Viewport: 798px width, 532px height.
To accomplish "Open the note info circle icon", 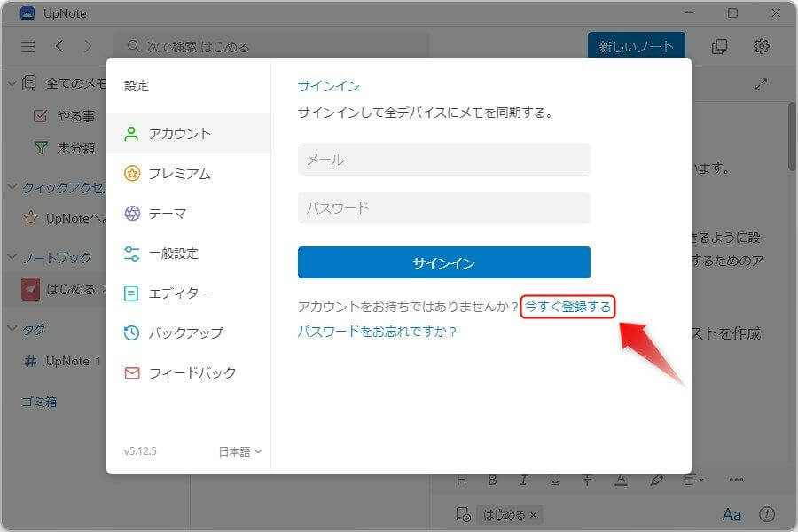I will pos(767,514).
